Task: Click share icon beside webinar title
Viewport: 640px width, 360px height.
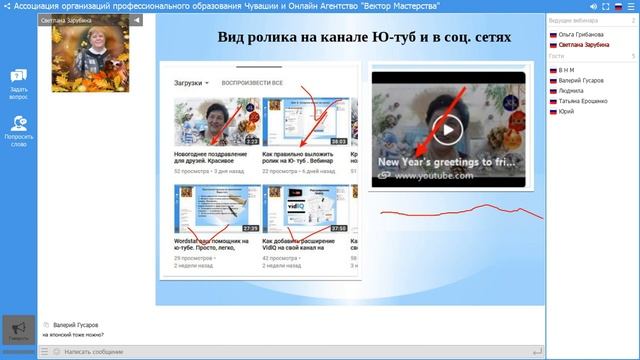Action: click(x=7, y=6)
